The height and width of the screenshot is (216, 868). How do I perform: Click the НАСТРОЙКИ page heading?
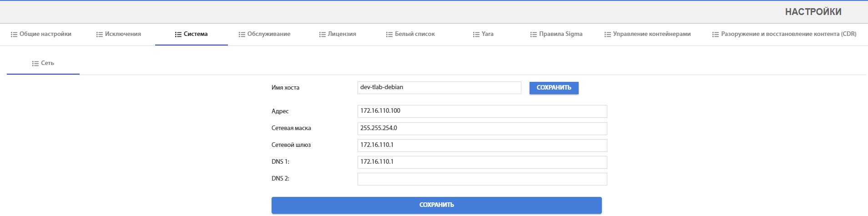point(813,12)
